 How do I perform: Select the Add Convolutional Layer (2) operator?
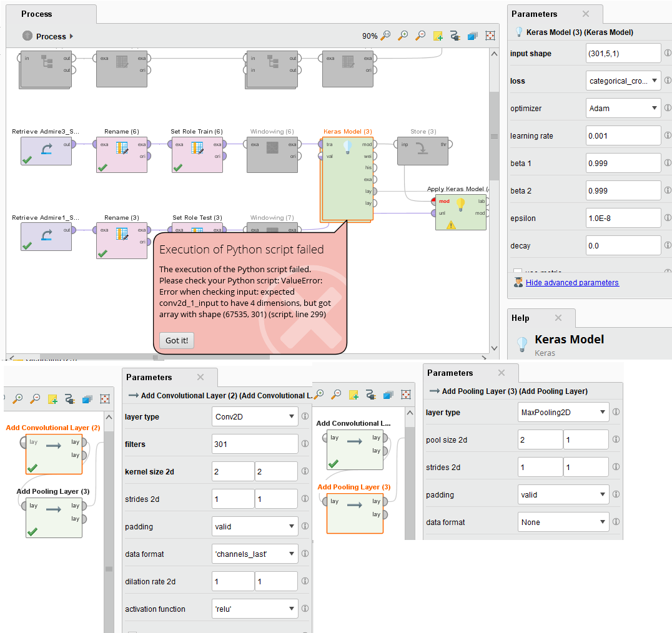tap(54, 454)
